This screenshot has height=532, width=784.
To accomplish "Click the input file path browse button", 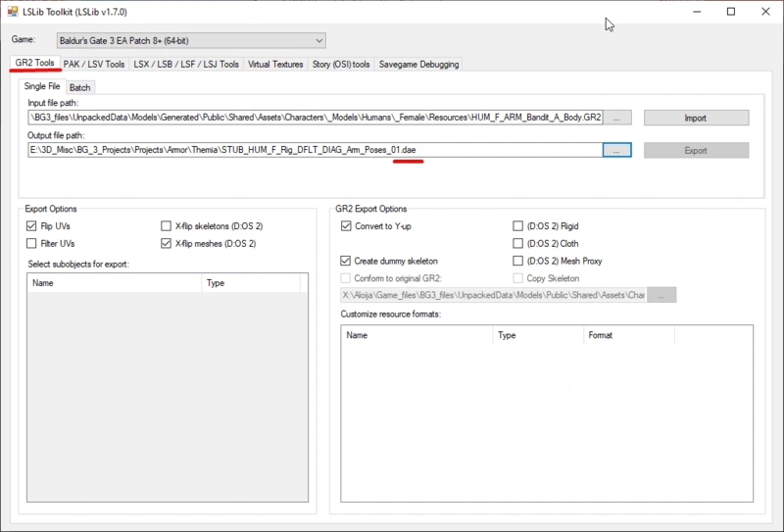I will [x=616, y=118].
